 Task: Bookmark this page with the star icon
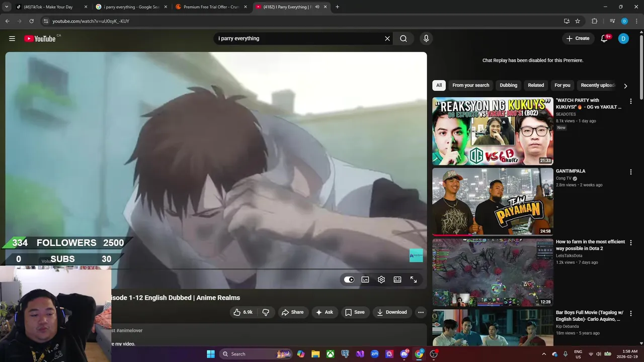point(578,21)
